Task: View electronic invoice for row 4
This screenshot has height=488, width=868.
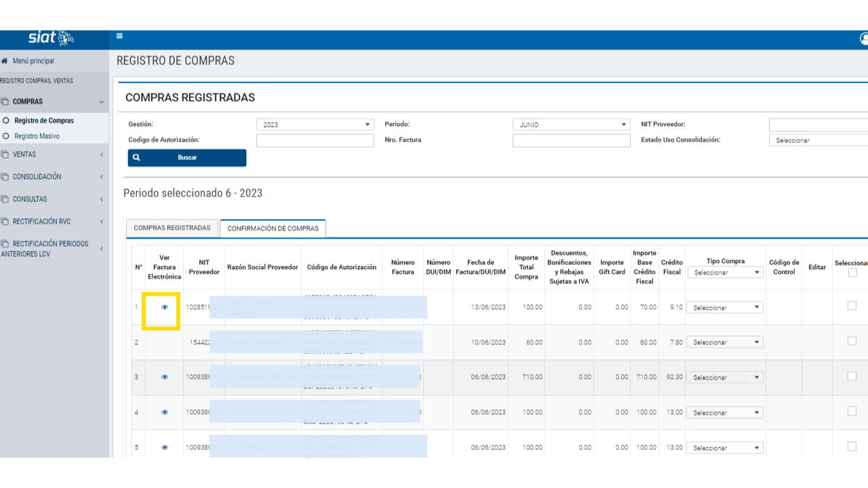Action: (164, 412)
